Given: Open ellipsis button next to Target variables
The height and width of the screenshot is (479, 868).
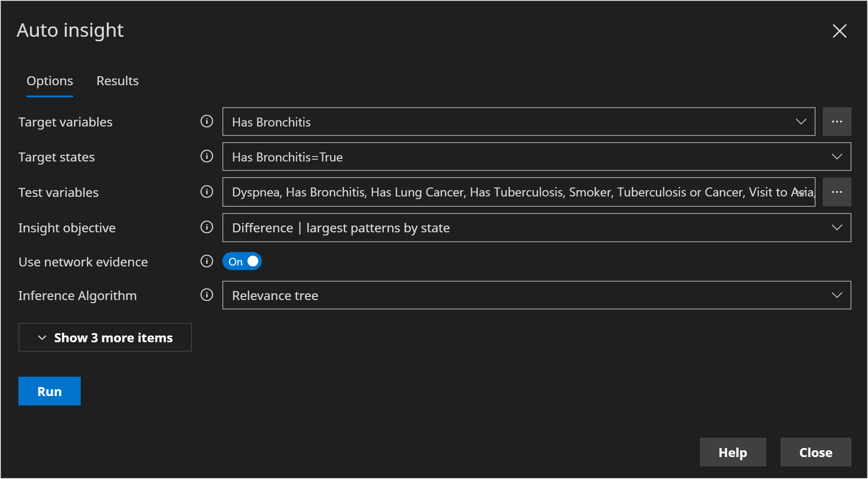Looking at the screenshot, I should click(837, 122).
